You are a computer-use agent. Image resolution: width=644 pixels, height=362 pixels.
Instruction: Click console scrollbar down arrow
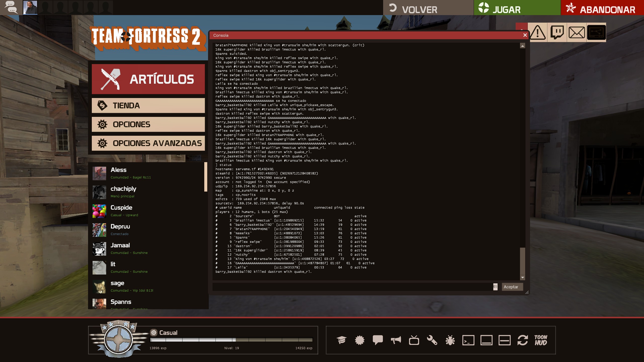pyautogui.click(x=522, y=278)
